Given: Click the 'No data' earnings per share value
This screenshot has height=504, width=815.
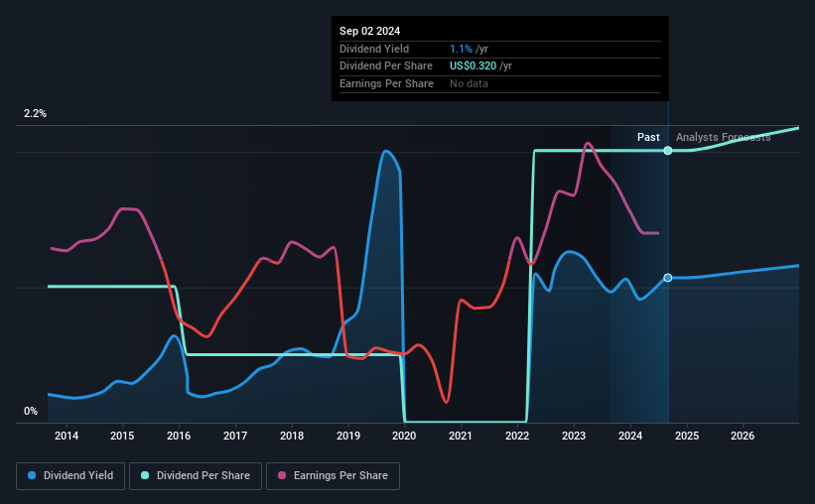Looking at the screenshot, I should pos(469,83).
